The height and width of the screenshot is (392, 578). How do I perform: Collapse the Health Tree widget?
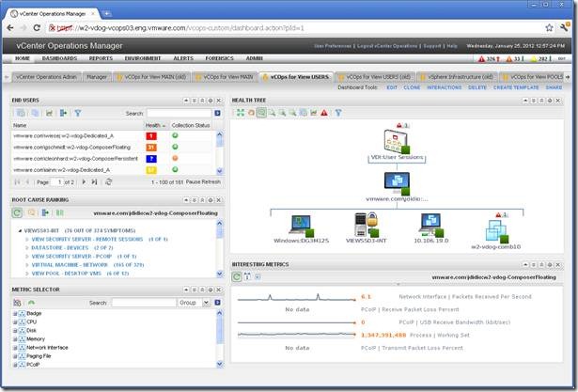click(x=525, y=101)
